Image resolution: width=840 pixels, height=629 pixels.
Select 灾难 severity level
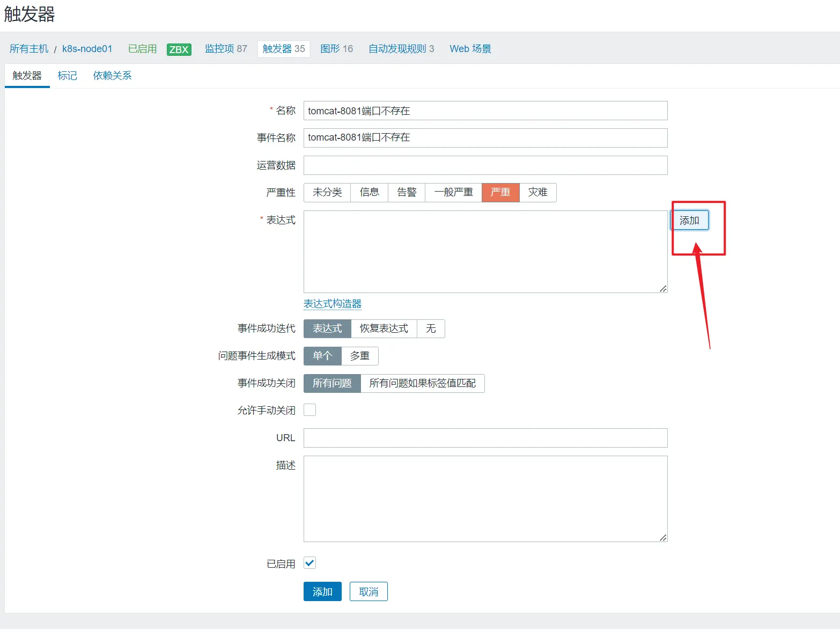(x=537, y=193)
